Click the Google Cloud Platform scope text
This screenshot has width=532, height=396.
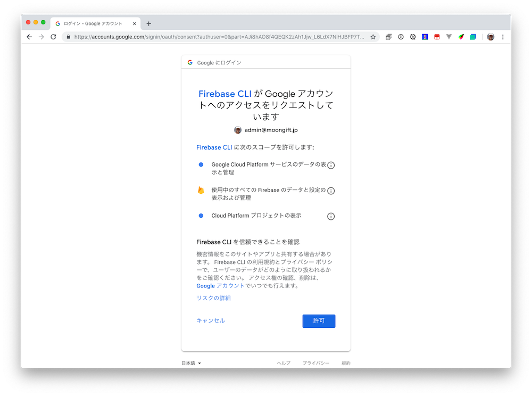(x=269, y=168)
